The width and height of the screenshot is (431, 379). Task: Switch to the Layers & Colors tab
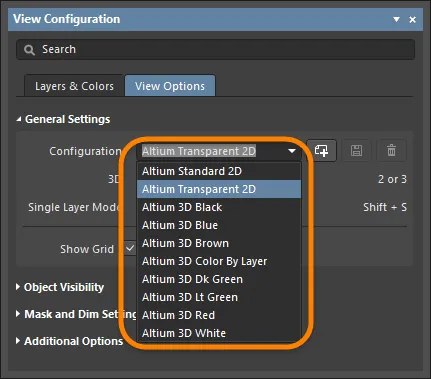(74, 86)
